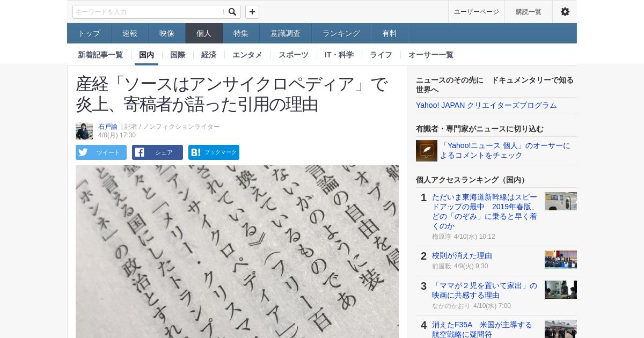Select 経済 category

209,55
